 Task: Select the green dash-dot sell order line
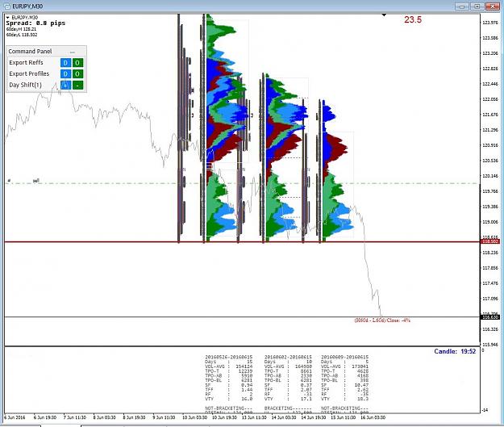242,183
